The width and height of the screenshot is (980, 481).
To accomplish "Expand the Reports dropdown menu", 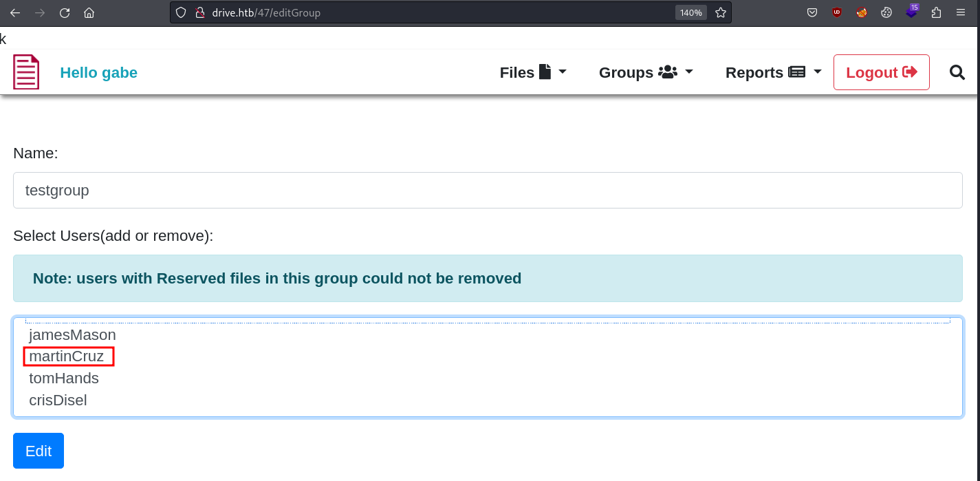I will coord(774,72).
